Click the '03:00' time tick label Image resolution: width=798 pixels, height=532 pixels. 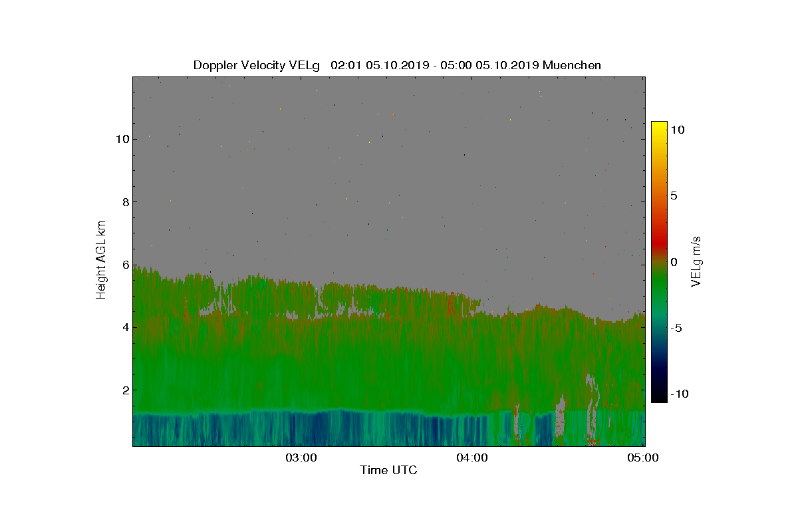(303, 458)
